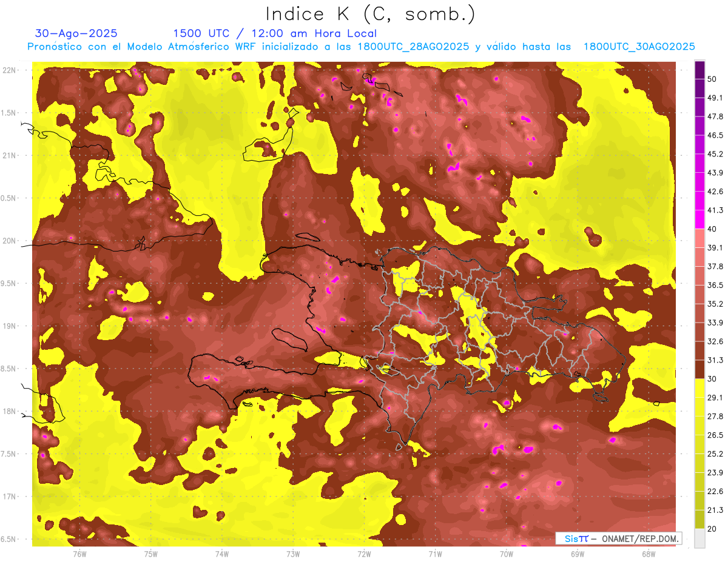Click the colorbar value '31.3'

[x=715, y=360]
